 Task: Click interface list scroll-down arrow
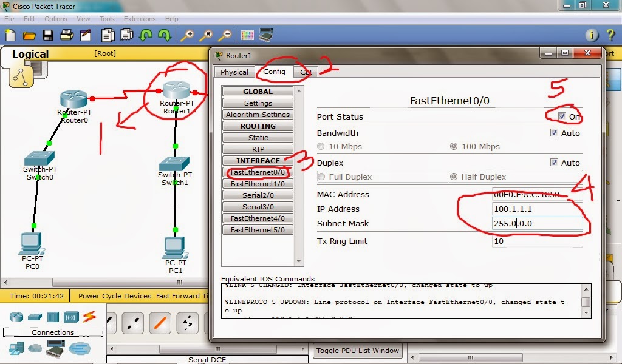[299, 261]
